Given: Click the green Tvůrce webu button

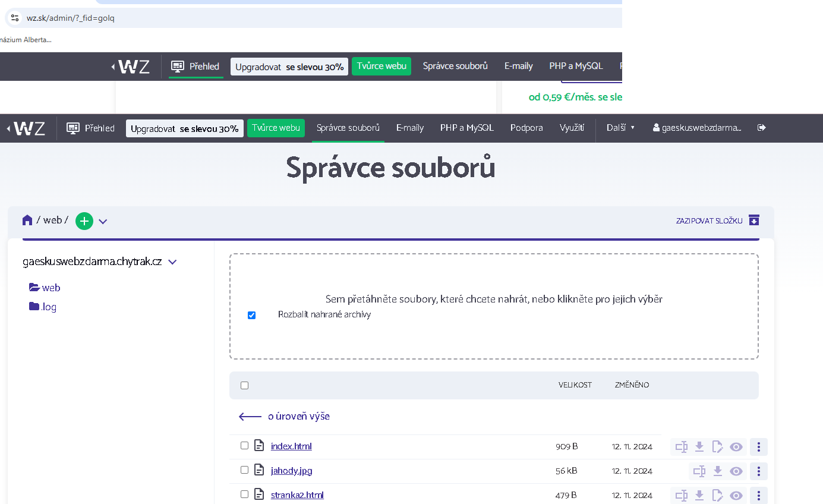Looking at the screenshot, I should 276,128.
